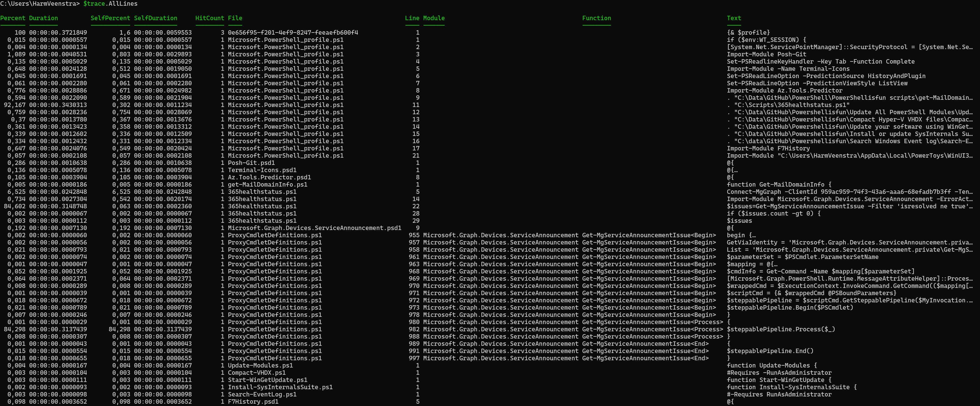Click the Percent column header
The width and height of the screenshot is (980, 406).
pos(13,18)
